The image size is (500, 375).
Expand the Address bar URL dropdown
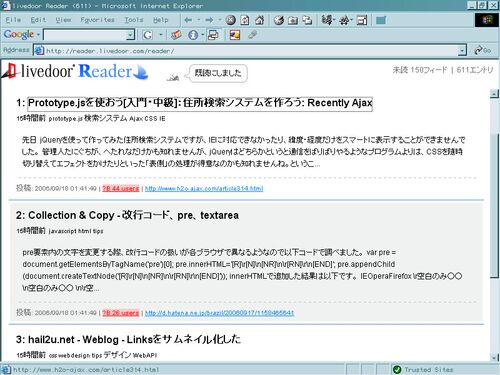tap(462, 51)
